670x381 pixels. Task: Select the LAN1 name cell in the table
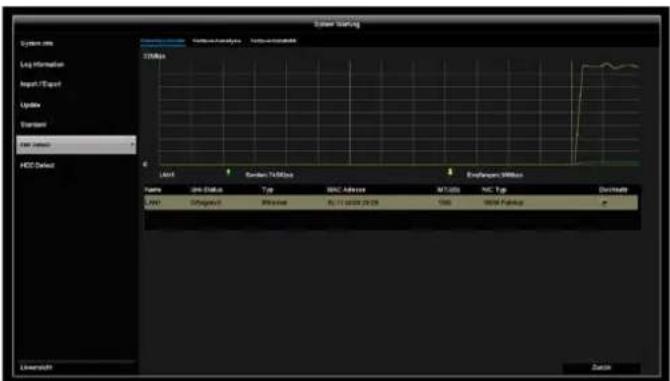(x=152, y=203)
